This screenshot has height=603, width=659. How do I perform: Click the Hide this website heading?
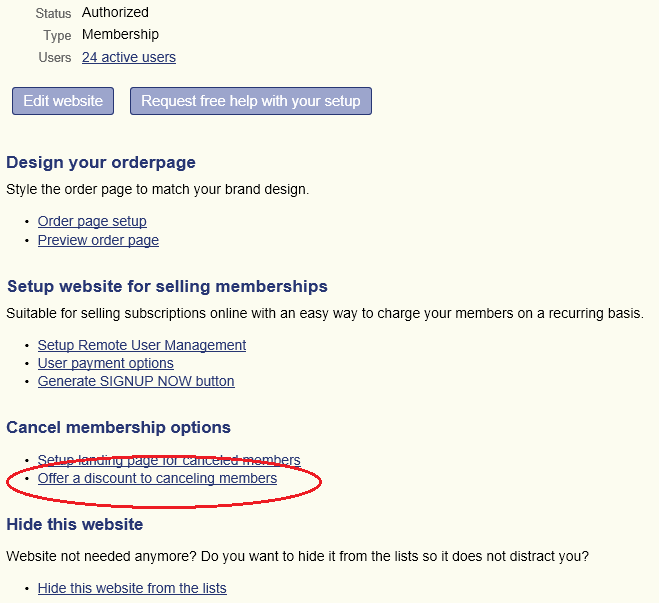click(x=75, y=524)
